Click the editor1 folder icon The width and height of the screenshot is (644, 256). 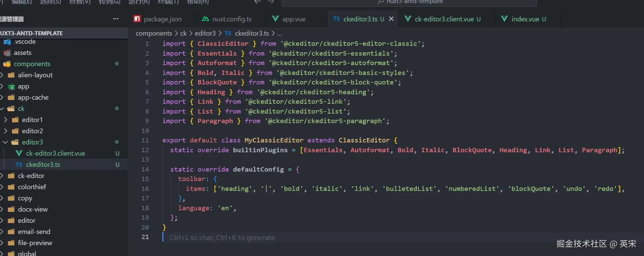(x=15, y=120)
